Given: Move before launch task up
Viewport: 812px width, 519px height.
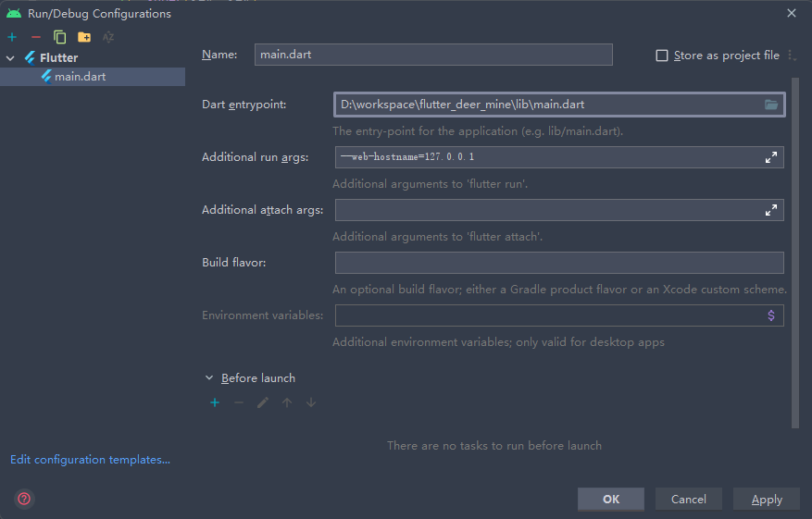Looking at the screenshot, I should click(x=287, y=402).
